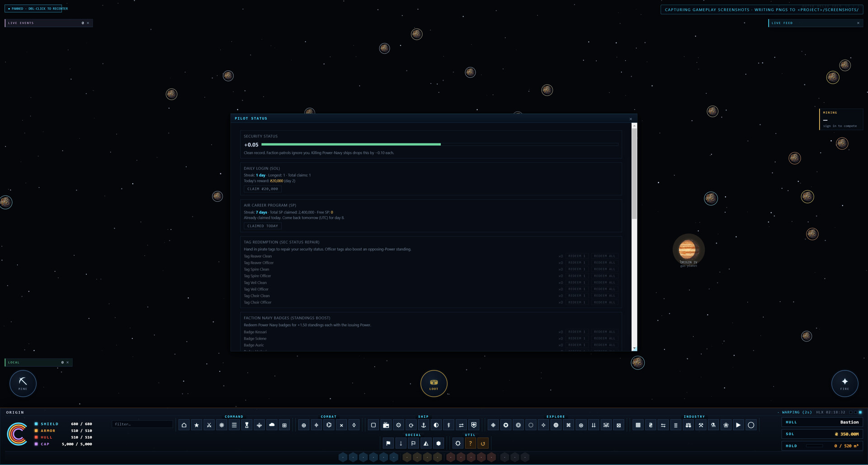Image resolution: width=868 pixels, height=465 pixels.
Task: Close the Local panel
Action: (68, 362)
